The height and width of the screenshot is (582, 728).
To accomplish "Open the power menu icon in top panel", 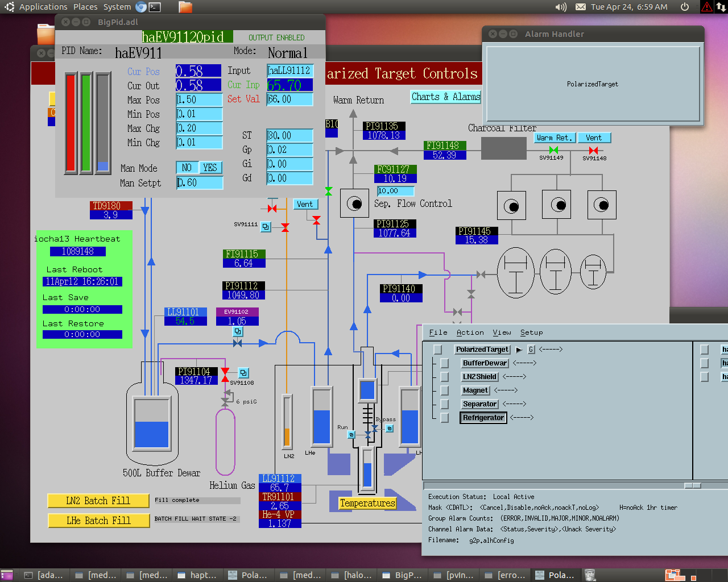I will pyautogui.click(x=685, y=7).
